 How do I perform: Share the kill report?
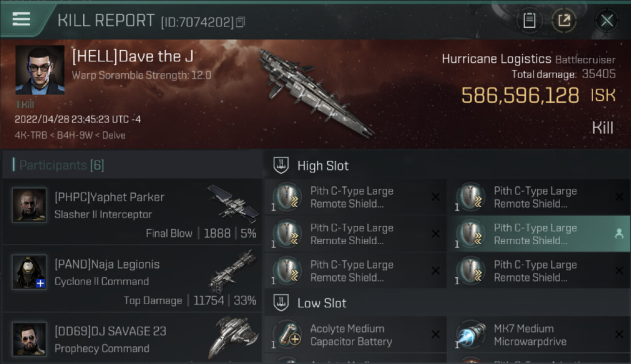click(x=564, y=20)
